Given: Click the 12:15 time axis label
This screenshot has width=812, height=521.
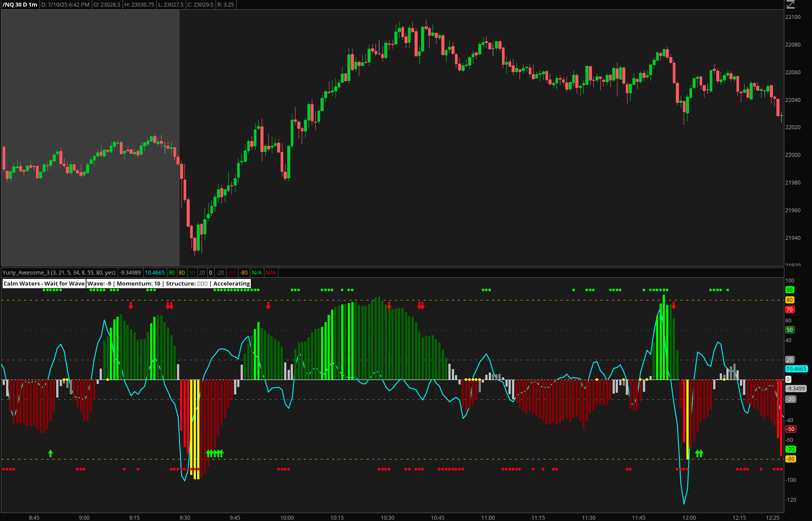Looking at the screenshot, I should [x=739, y=518].
